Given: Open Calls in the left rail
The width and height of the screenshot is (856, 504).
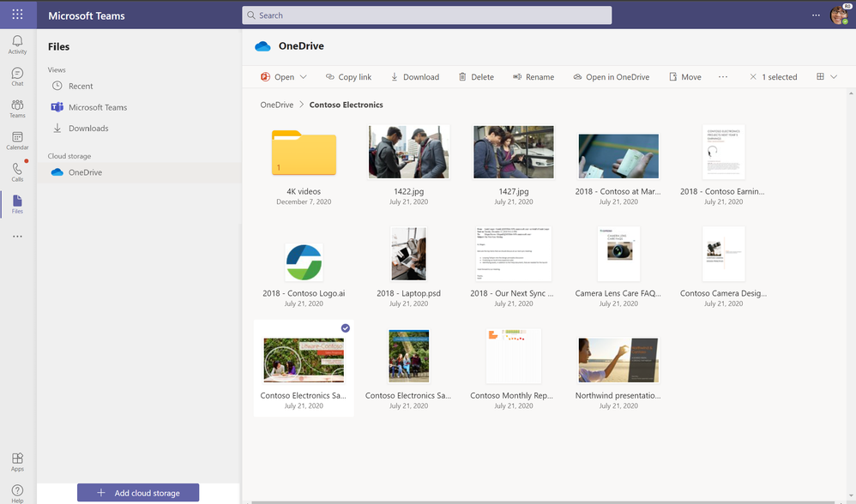Looking at the screenshot, I should (x=17, y=172).
